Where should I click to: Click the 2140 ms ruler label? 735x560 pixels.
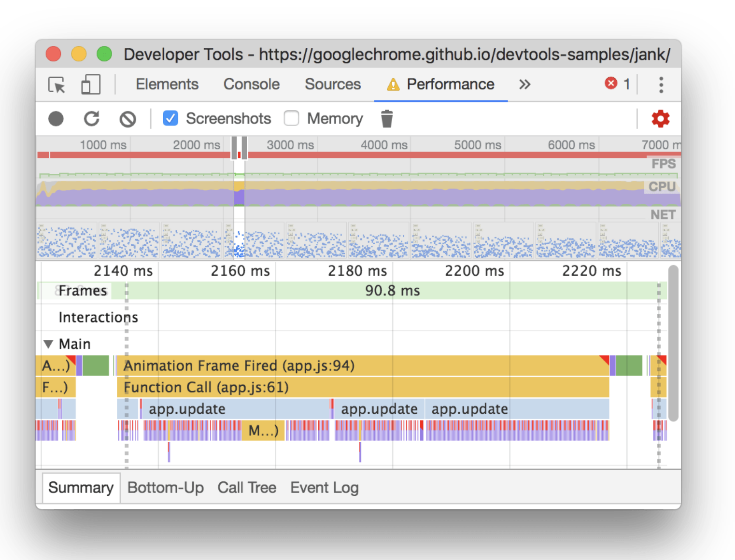click(x=123, y=271)
